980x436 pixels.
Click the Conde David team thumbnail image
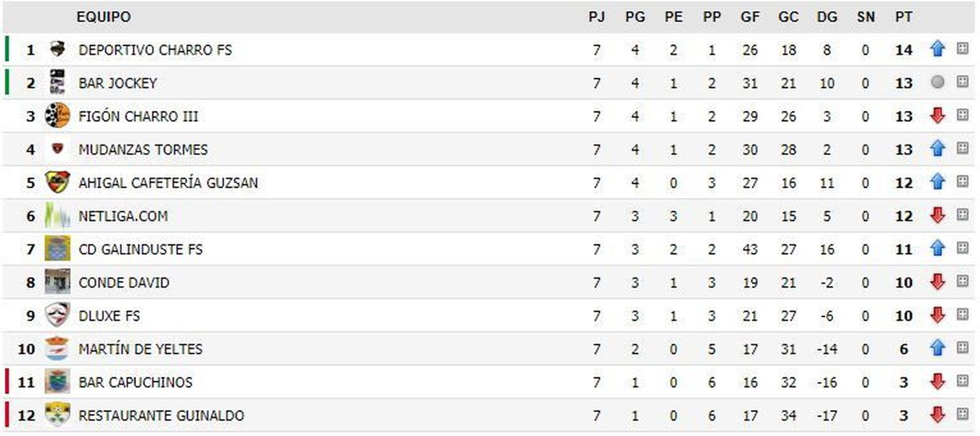pos(57,282)
